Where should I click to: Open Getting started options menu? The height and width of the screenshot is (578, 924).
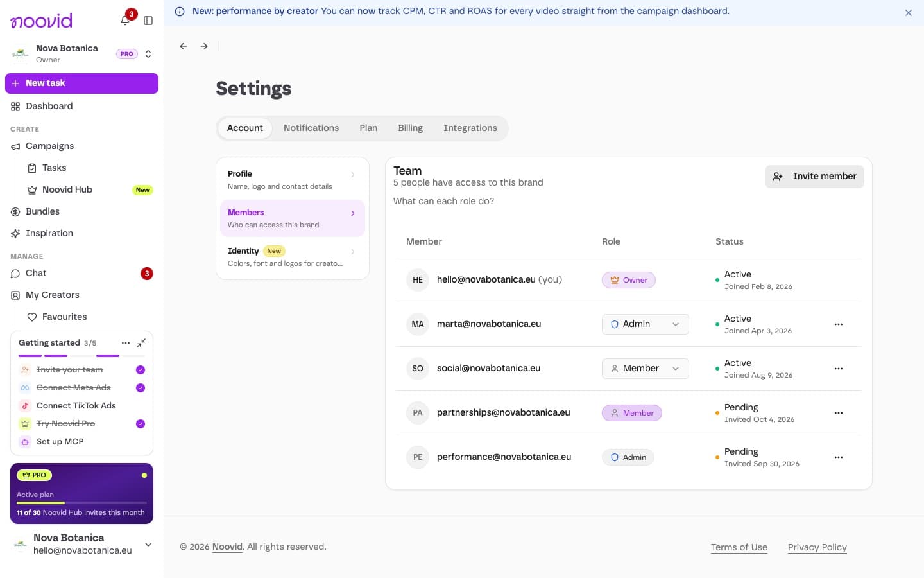126,343
